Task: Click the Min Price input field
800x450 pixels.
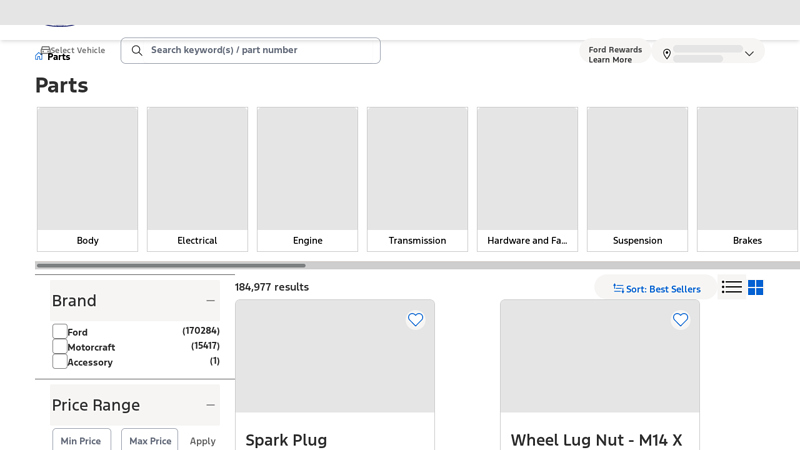Action: [81, 439]
